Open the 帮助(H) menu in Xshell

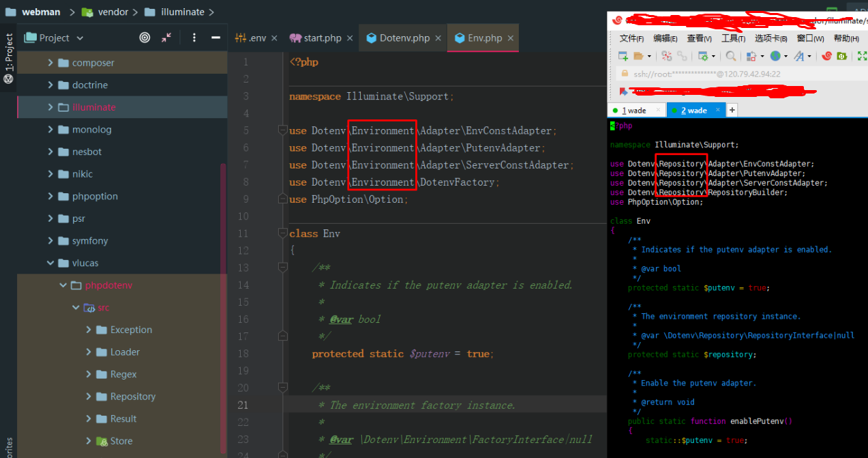846,38
